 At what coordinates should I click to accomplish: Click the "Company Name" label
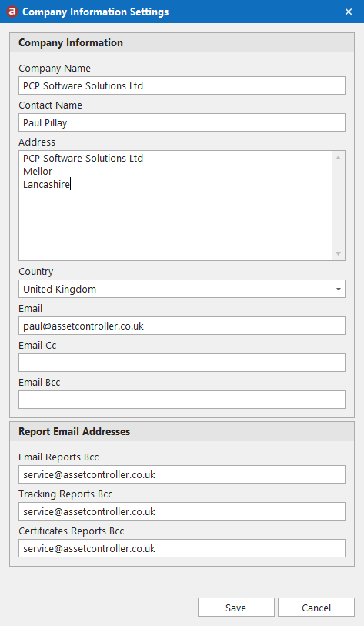(55, 69)
